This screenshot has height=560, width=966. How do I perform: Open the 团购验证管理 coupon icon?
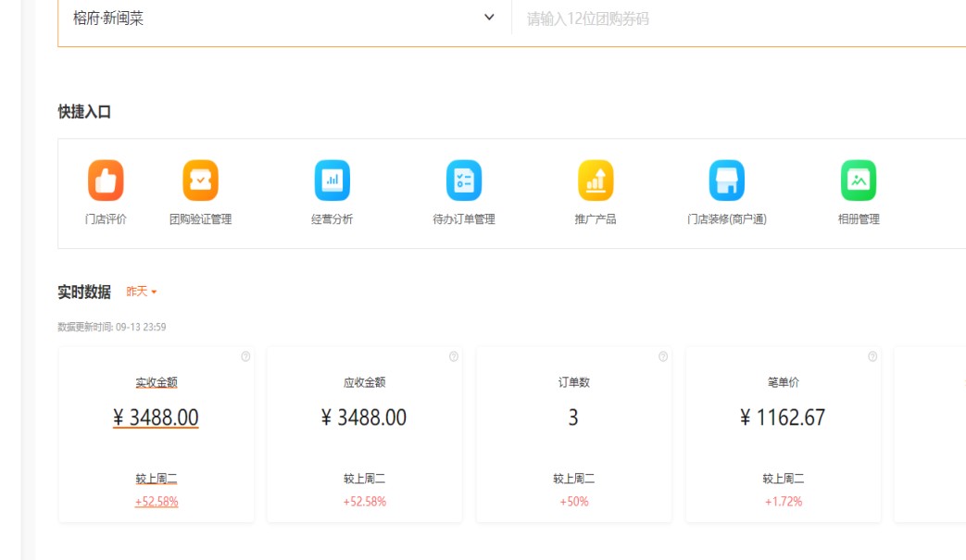tap(200, 180)
